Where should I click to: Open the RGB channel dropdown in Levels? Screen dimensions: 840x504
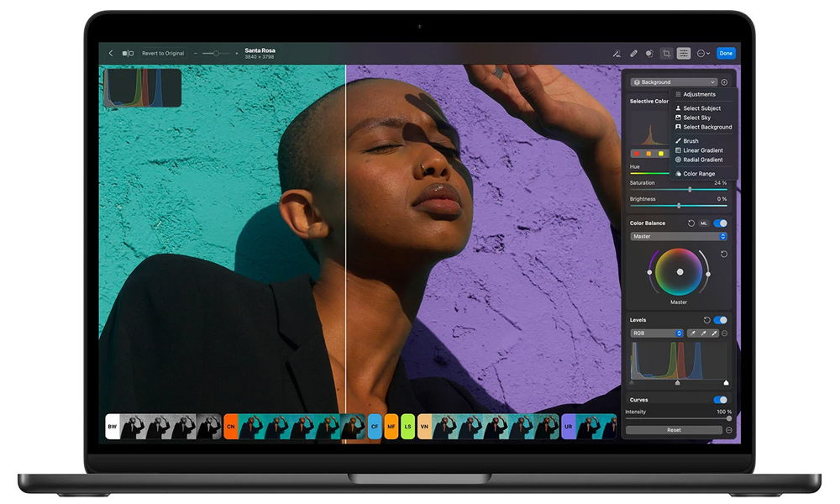657,333
